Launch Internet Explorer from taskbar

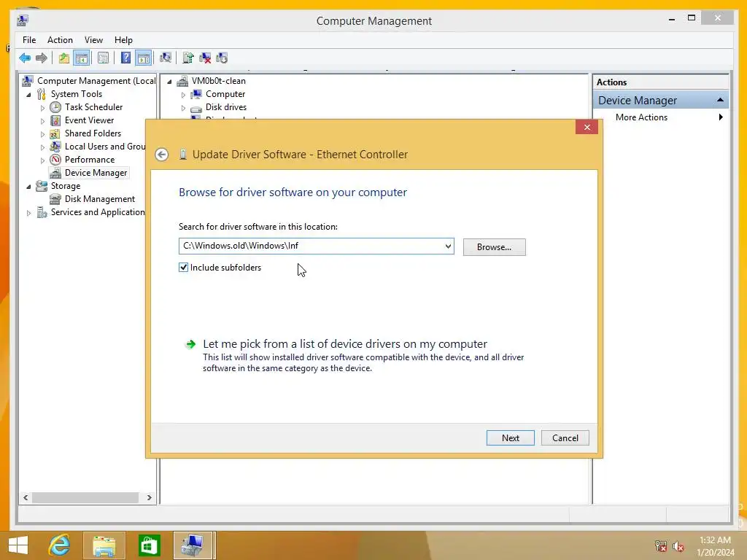pyautogui.click(x=60, y=545)
